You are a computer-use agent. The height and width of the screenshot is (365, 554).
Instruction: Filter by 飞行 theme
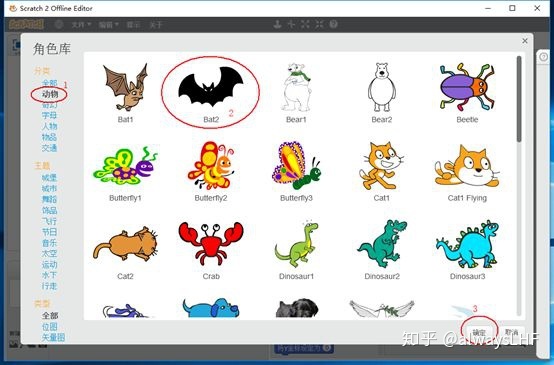point(49,221)
